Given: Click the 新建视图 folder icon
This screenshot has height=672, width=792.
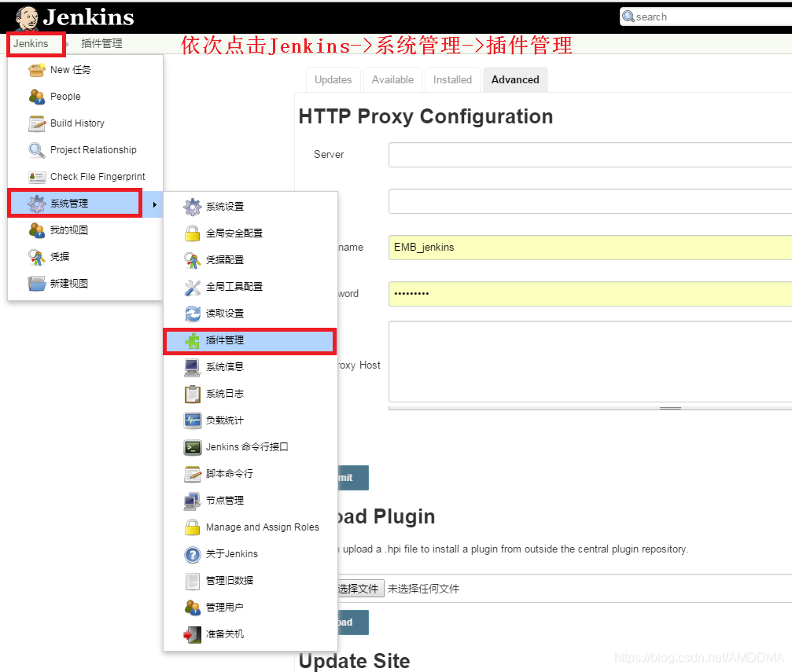Looking at the screenshot, I should pyautogui.click(x=37, y=284).
